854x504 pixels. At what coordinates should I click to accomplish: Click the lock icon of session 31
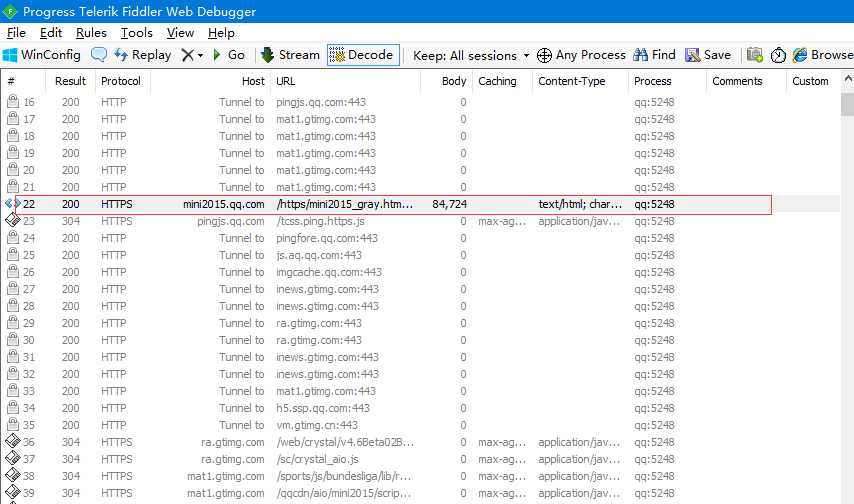click(13, 357)
